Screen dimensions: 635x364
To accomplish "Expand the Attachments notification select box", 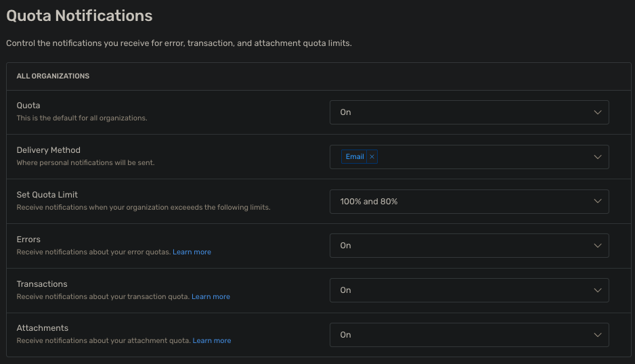I will [460, 335].
